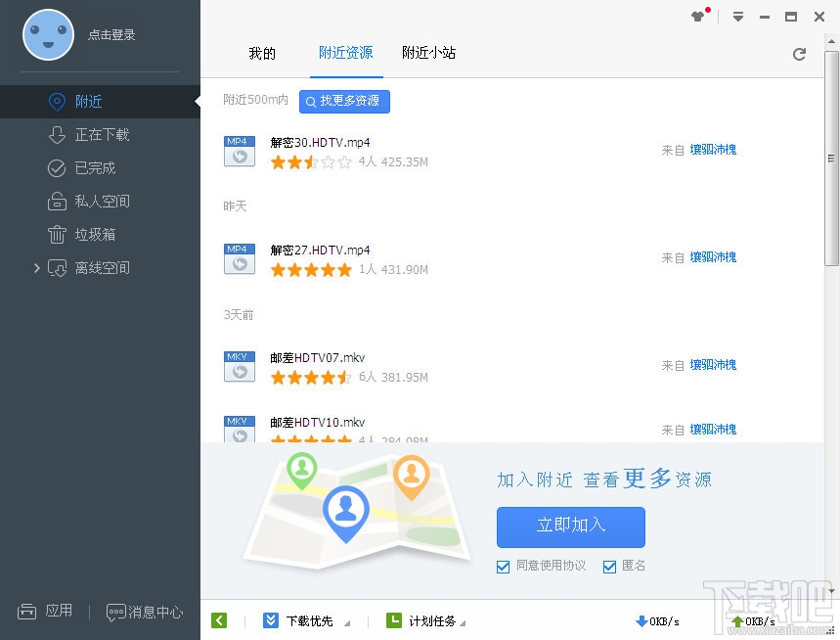Toggle the green collapse arrow in the status bar

[219, 619]
